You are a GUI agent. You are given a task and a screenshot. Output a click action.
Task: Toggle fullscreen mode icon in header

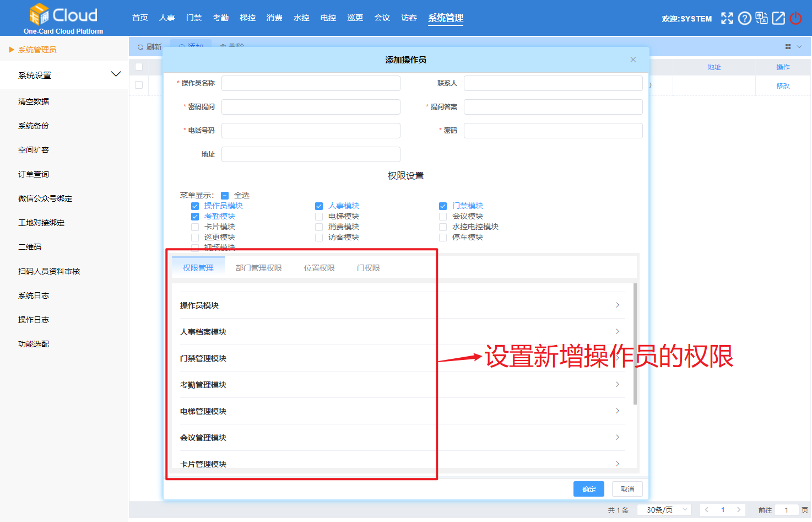click(x=727, y=18)
